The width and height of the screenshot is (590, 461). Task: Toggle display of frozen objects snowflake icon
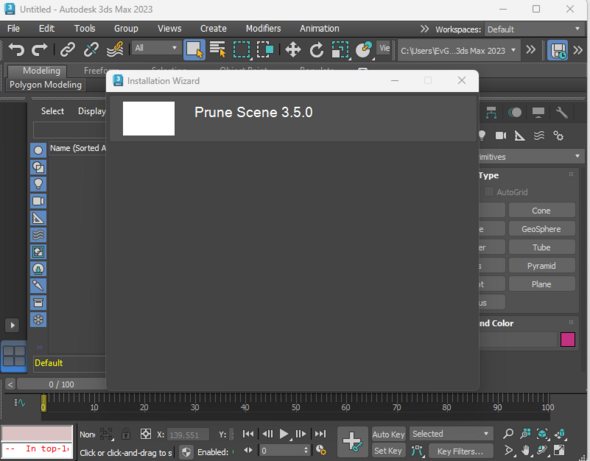[38, 320]
